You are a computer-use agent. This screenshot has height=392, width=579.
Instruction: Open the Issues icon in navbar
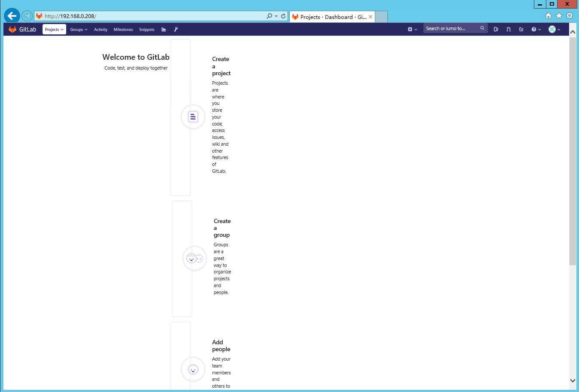point(496,29)
